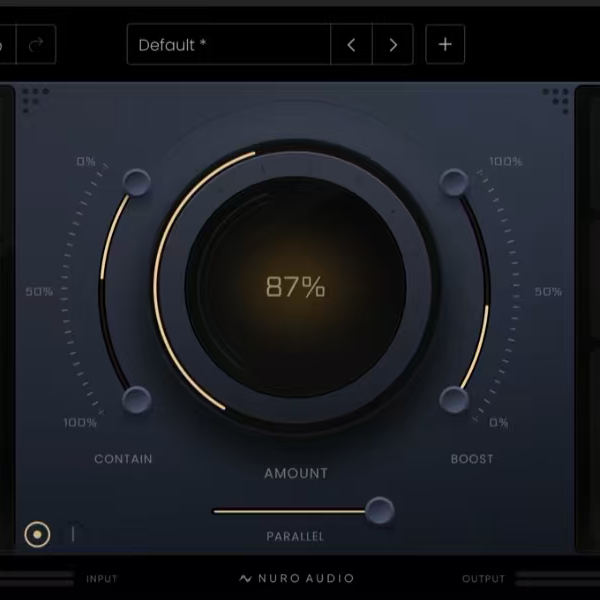Click the AMOUNT label under the knob
The height and width of the screenshot is (600, 600).
coord(296,473)
